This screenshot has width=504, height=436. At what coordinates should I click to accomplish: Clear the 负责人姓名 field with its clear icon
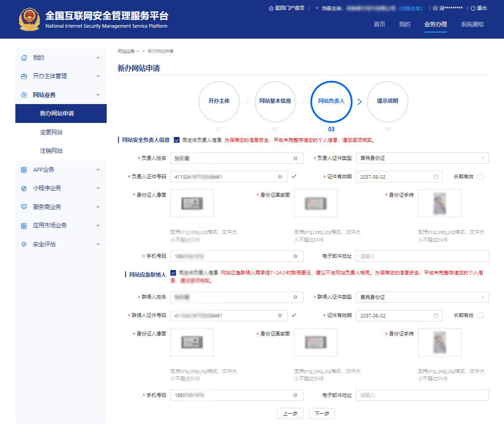click(x=295, y=158)
